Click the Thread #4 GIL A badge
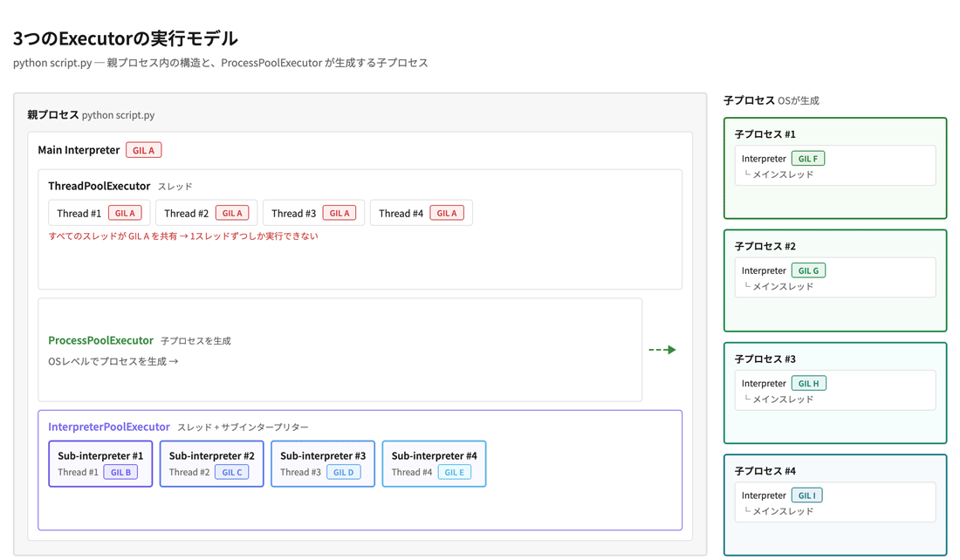This screenshot has width=960, height=560. [x=446, y=213]
